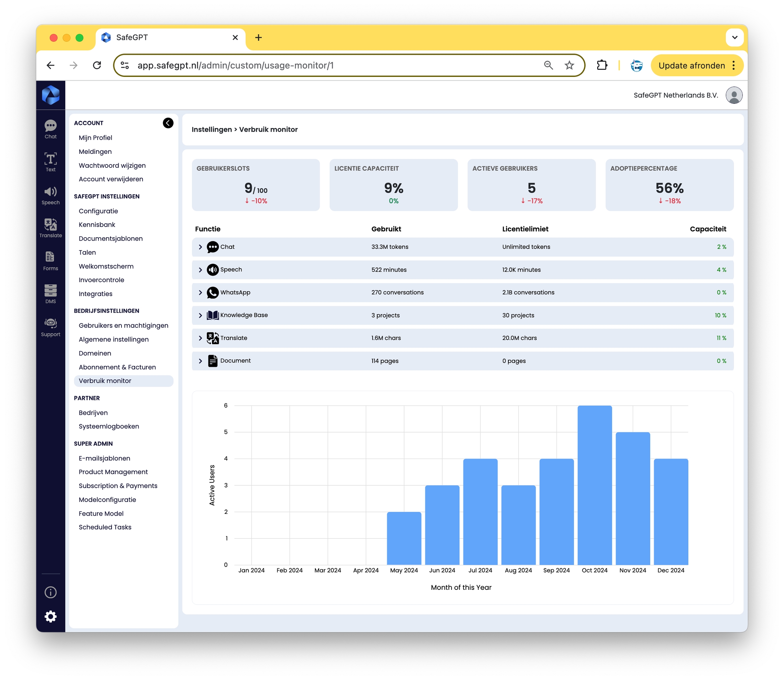
Task: Open the Chat section in sidebar
Action: point(50,129)
